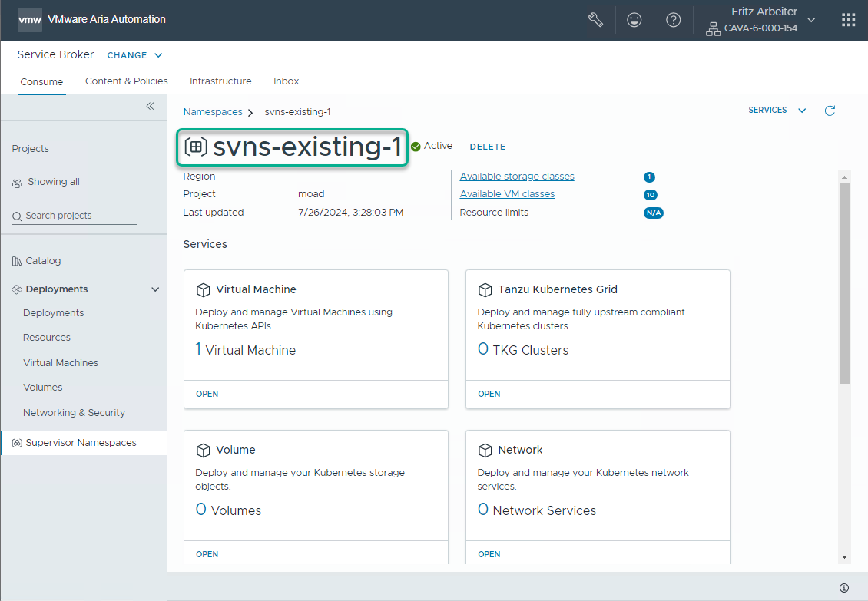Click the VM classes count badge 10
The height and width of the screenshot is (601, 868).
[651, 195]
